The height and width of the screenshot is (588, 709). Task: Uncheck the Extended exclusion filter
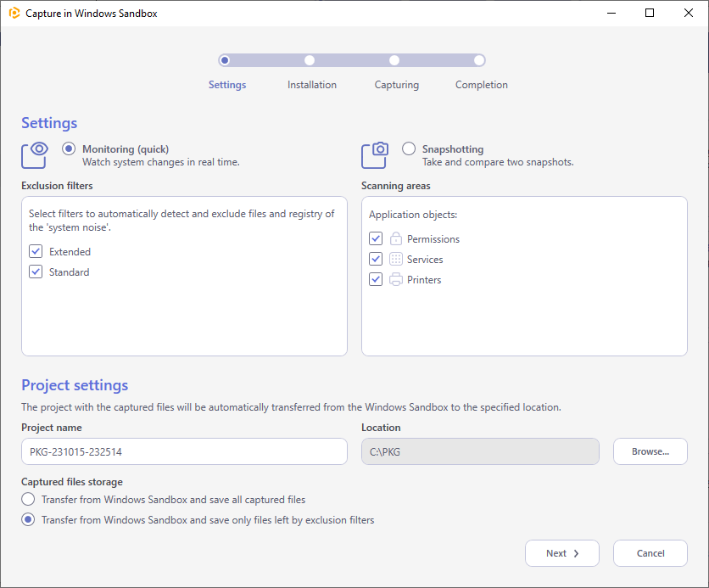(36, 251)
